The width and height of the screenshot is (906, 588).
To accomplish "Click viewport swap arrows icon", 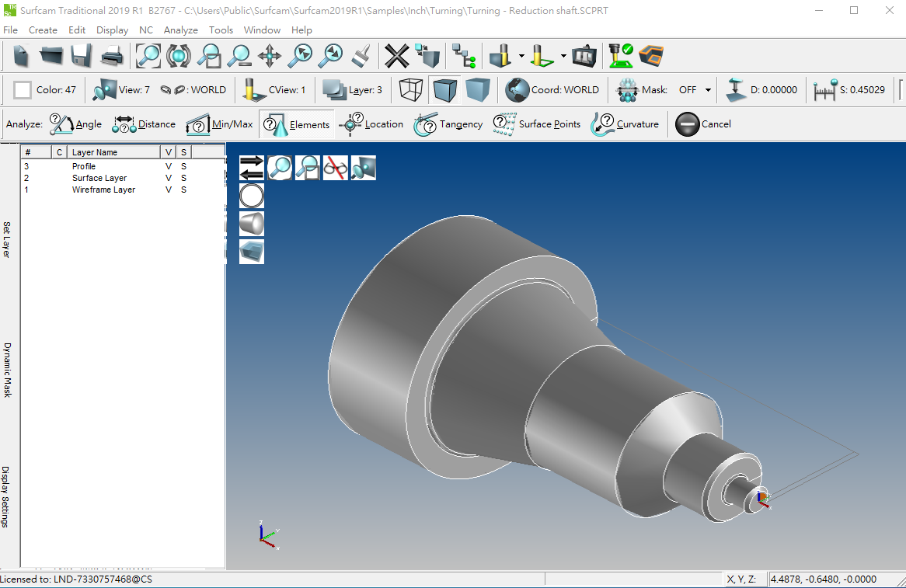I will click(x=251, y=168).
